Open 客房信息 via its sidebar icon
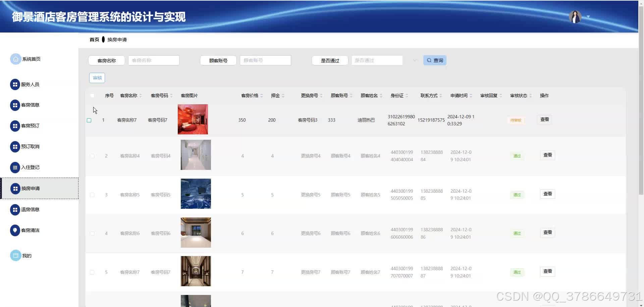The image size is (644, 307). click(15, 105)
